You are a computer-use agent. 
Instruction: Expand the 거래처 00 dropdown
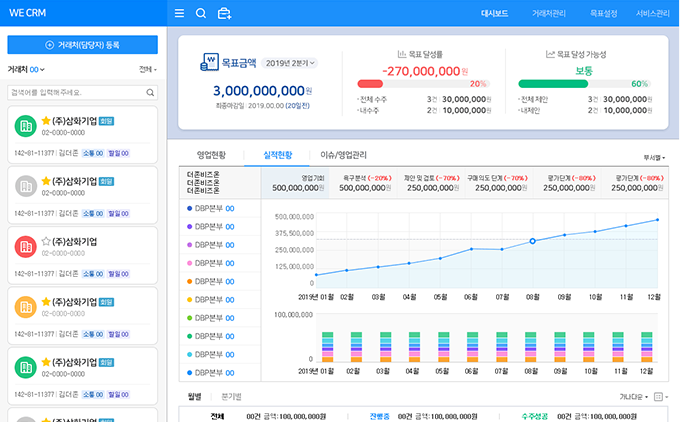click(26, 69)
